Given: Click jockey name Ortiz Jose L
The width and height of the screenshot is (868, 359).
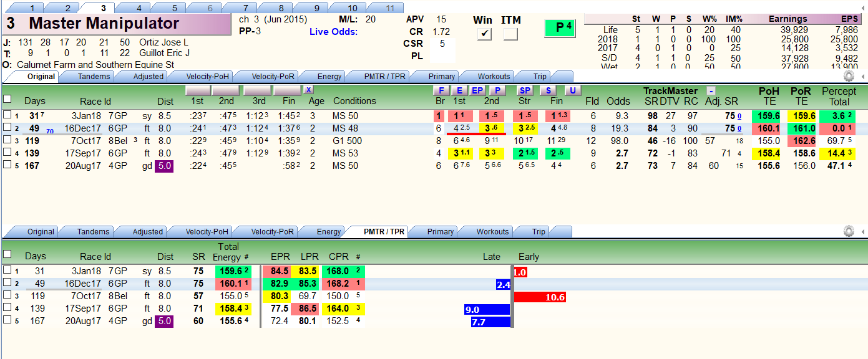Looking at the screenshot, I should point(163,42).
